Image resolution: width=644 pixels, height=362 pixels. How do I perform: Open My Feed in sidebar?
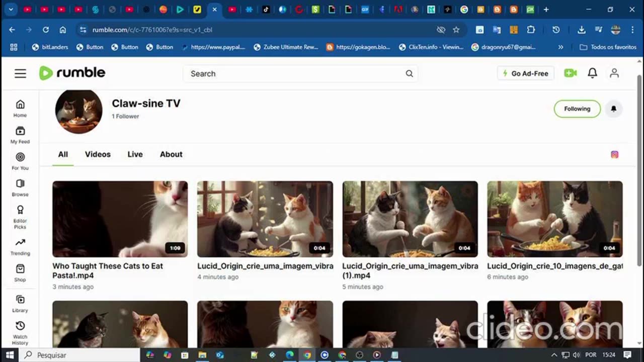pos(20,135)
